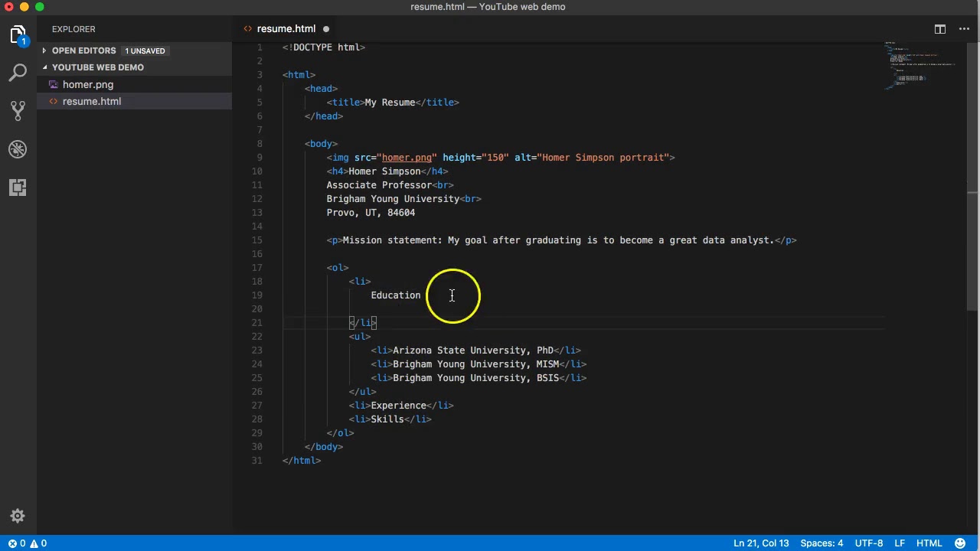Select resume.html in the file explorer
Viewport: 980px width, 551px height.
point(92,101)
